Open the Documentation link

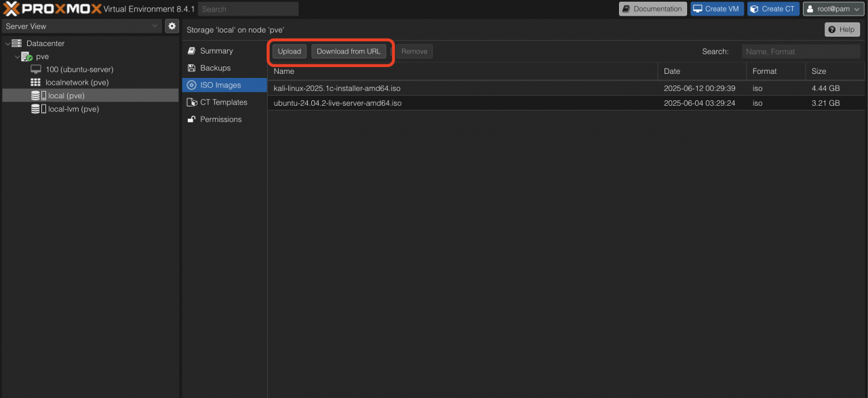point(652,9)
